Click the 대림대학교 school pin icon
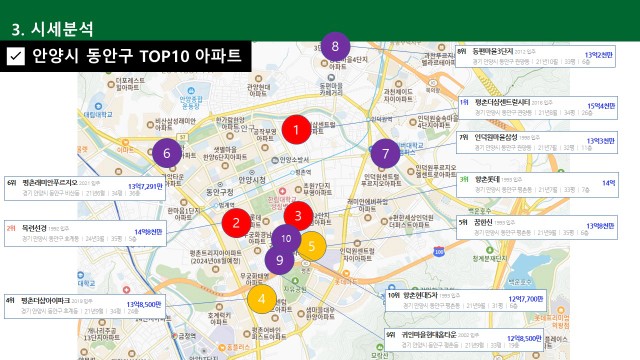Screen dimensions: 640x360 [98, 106]
